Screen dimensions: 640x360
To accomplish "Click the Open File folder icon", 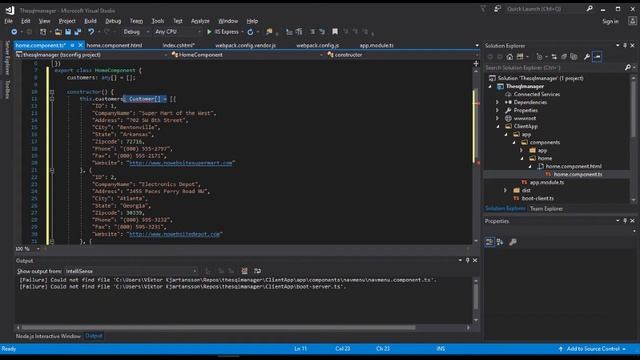I will 58,32.
